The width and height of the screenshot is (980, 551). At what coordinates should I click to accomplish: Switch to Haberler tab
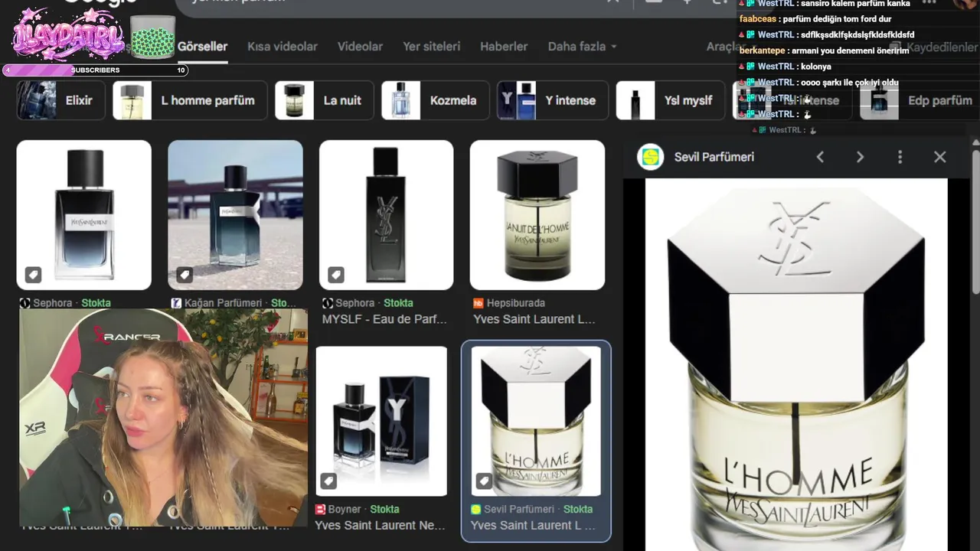504,46
